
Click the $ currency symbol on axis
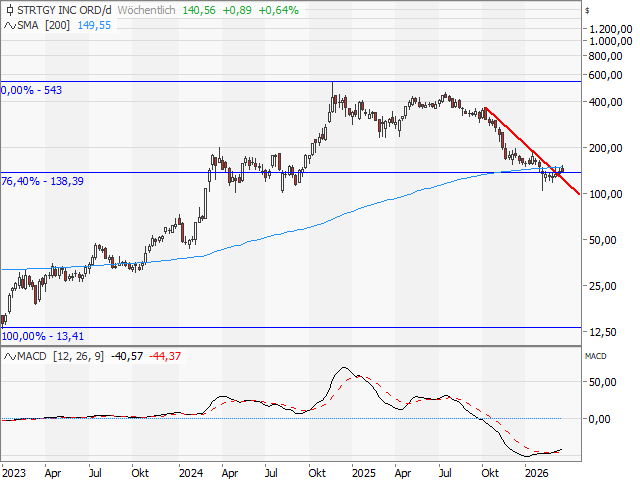[x=587, y=11]
